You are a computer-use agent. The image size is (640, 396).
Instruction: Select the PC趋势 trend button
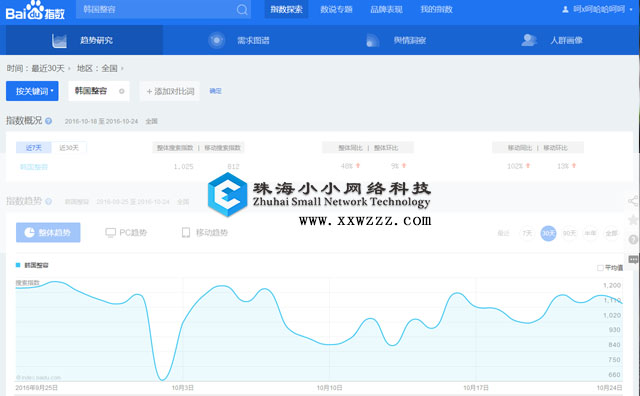click(x=126, y=232)
